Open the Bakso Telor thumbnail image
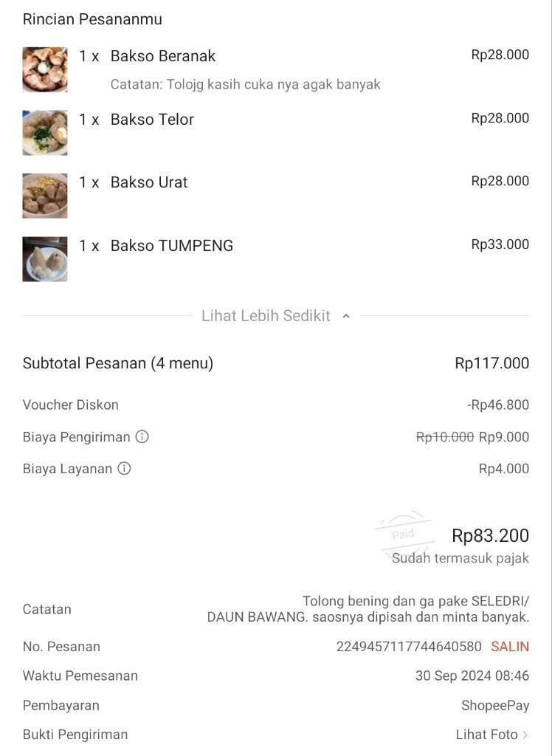This screenshot has width=552, height=756. coord(45,133)
